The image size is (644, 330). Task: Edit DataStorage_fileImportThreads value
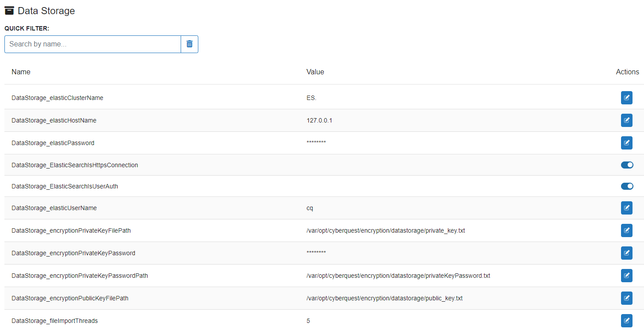[x=626, y=321]
